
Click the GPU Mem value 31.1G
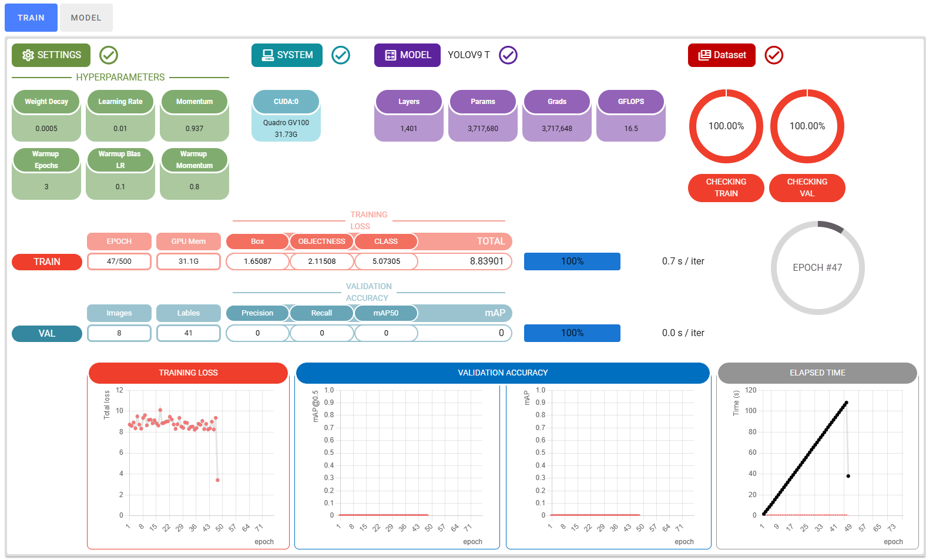(x=189, y=261)
